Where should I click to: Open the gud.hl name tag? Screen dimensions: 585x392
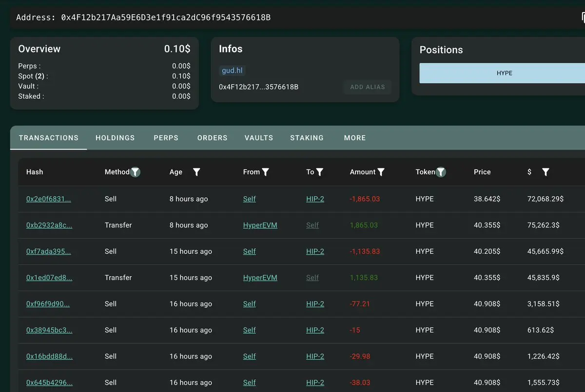tap(232, 71)
